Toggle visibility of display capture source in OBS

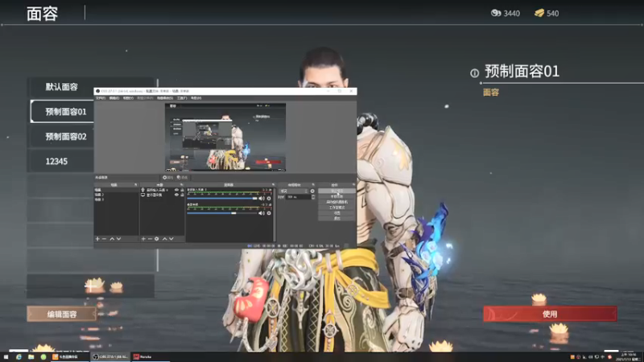[x=176, y=195]
